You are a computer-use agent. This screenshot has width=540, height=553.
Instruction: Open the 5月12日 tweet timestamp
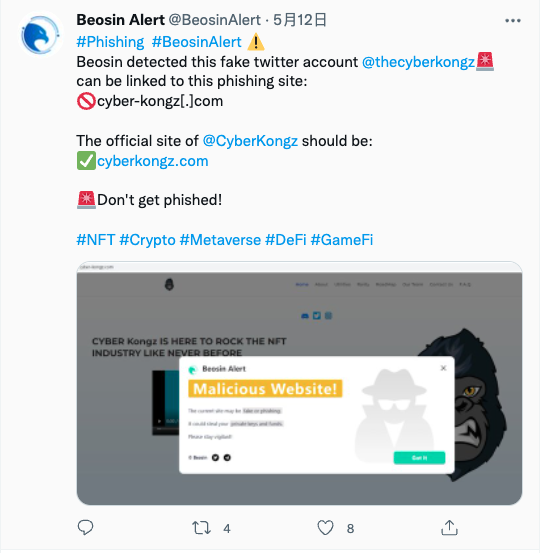[300, 20]
